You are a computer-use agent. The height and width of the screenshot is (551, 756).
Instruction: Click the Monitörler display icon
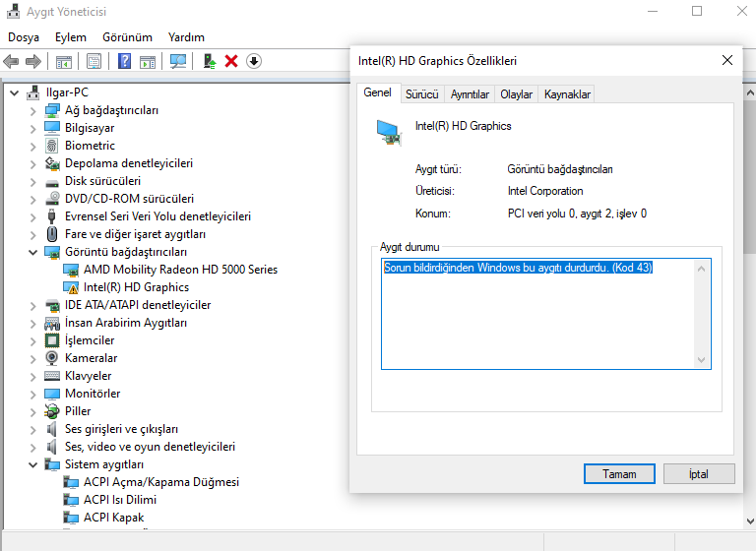[x=51, y=394]
